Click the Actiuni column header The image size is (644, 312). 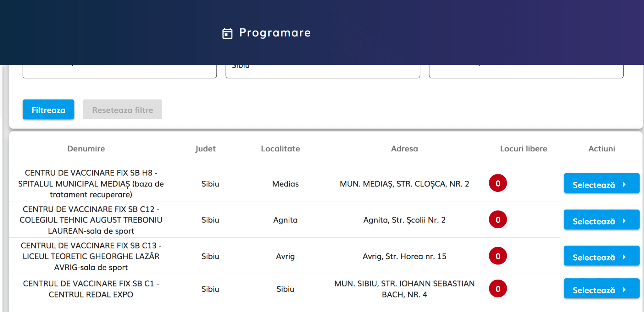[x=602, y=149]
